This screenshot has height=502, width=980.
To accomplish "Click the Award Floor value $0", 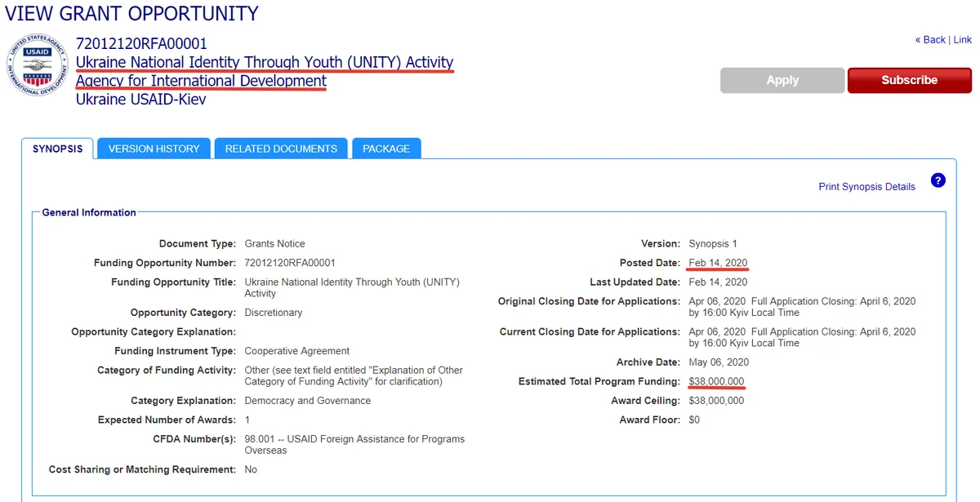I will click(694, 420).
